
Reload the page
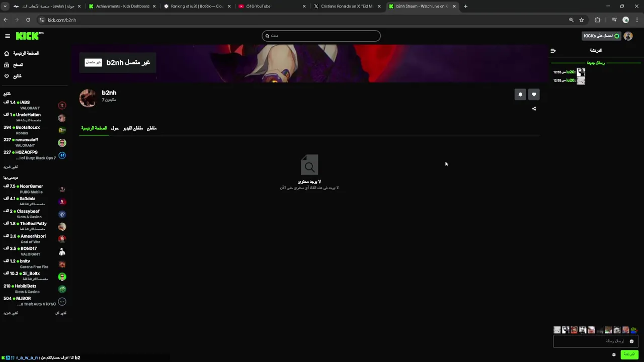coord(28,20)
